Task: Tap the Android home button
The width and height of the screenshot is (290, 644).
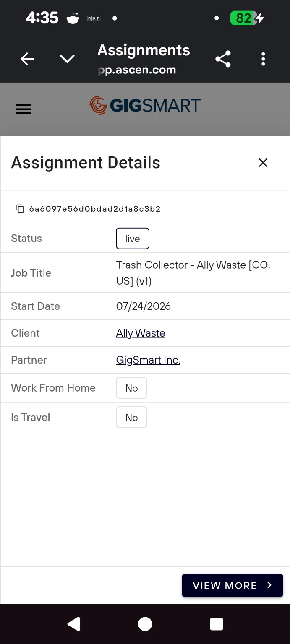Action: click(x=145, y=624)
